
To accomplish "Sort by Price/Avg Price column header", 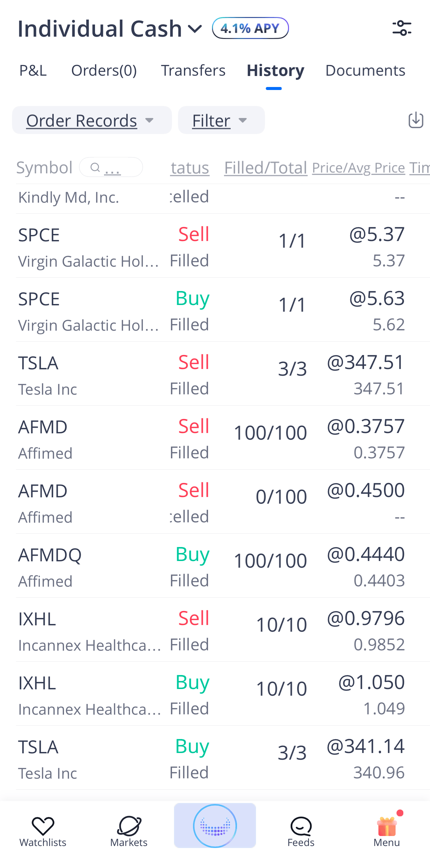I will (x=358, y=168).
